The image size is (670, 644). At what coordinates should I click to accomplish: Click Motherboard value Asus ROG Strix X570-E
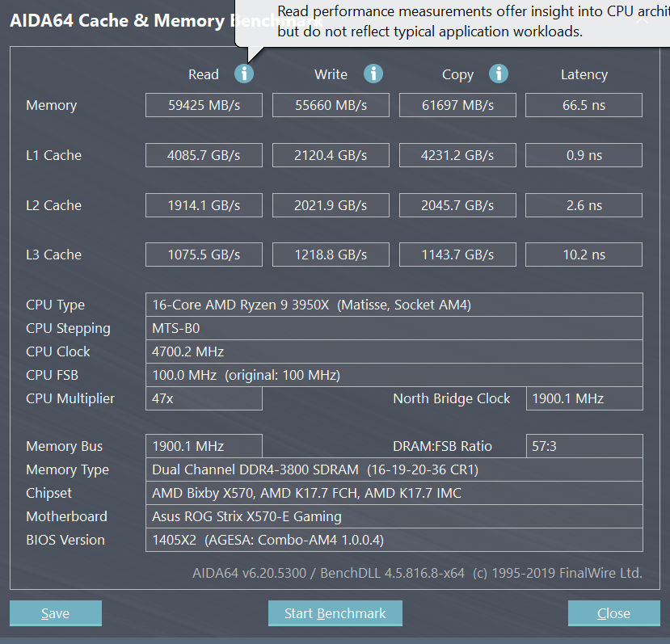tap(394, 516)
